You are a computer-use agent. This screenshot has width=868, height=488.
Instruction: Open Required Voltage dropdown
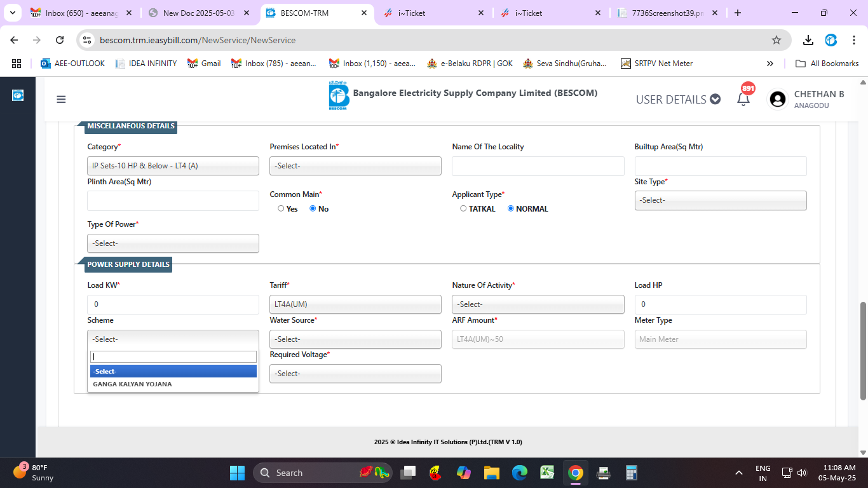[355, 374]
